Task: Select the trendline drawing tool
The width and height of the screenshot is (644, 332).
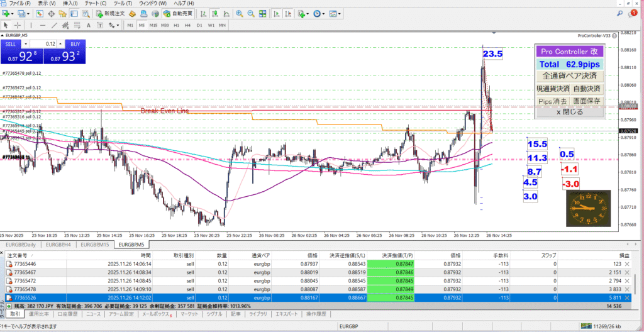Action: click(53, 25)
